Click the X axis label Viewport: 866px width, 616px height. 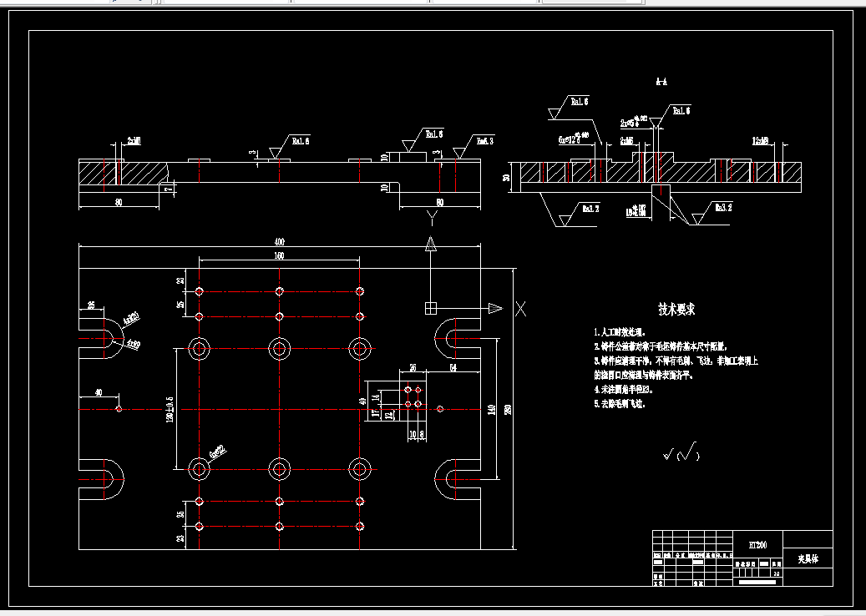point(520,309)
